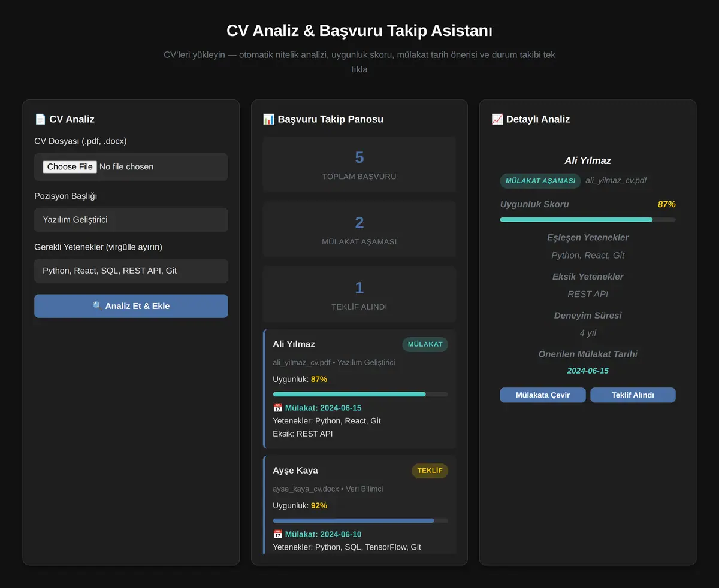Screen dimensions: 719x588
Task: Click the Eksik: REST API line on Ali Yılmaz card
Action: click(303, 434)
